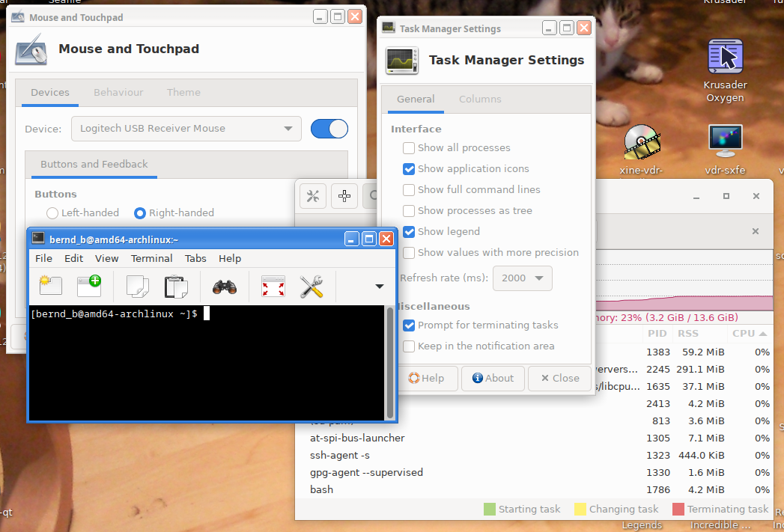The width and height of the screenshot is (784, 532).
Task: Enable Show processes as tree
Action: 409,211
